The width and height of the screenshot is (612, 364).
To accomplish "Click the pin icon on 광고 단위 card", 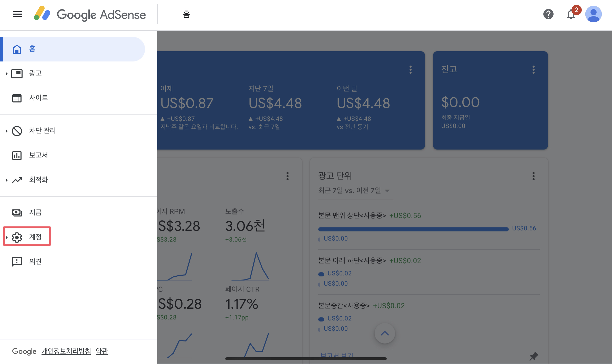I will (x=534, y=356).
